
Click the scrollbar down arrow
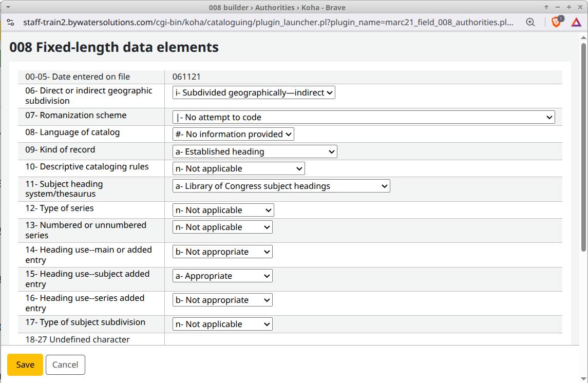click(x=583, y=378)
